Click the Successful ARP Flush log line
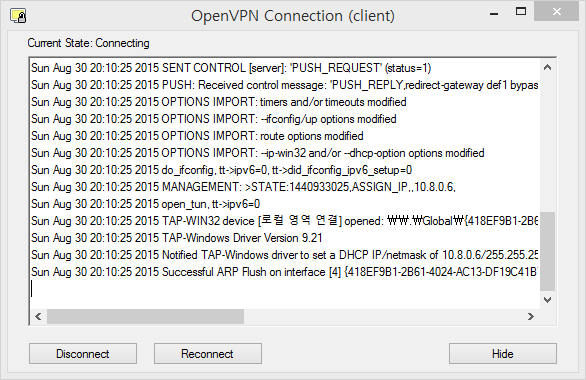The width and height of the screenshot is (586, 380). (x=284, y=272)
